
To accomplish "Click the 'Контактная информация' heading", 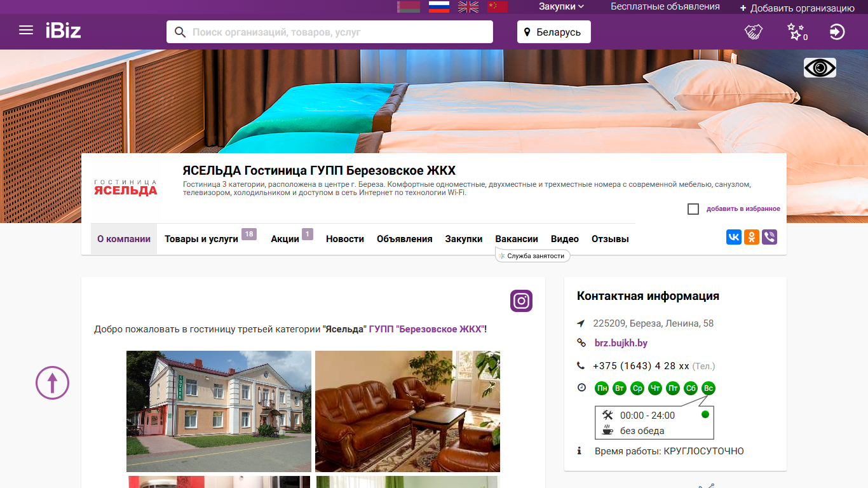I will click(648, 296).
